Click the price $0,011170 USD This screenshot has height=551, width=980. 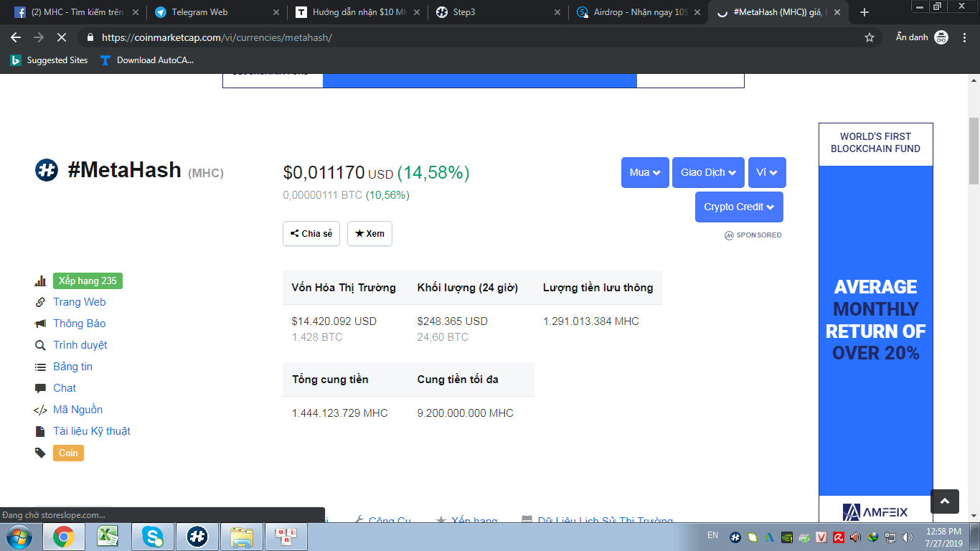pyautogui.click(x=338, y=173)
